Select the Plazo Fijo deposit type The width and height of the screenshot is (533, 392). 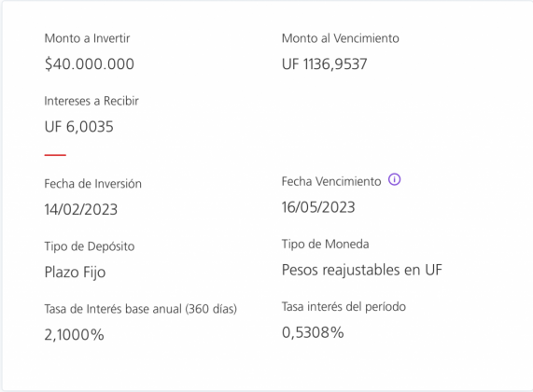pos(75,273)
